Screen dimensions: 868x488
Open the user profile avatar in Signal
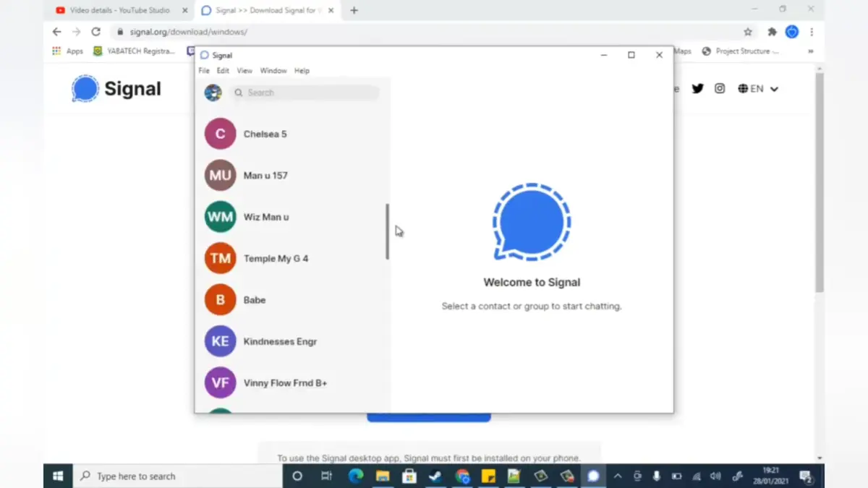(213, 93)
